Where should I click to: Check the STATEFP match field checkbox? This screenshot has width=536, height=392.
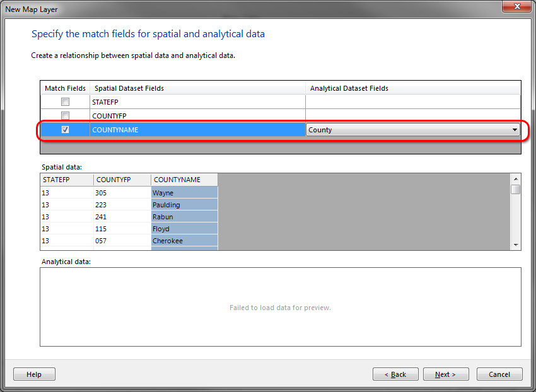(x=65, y=101)
